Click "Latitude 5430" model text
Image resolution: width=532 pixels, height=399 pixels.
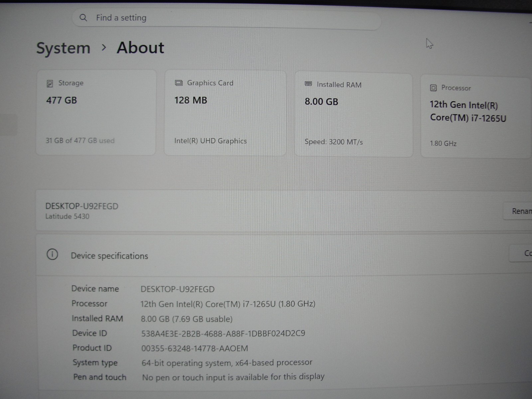pyautogui.click(x=67, y=216)
